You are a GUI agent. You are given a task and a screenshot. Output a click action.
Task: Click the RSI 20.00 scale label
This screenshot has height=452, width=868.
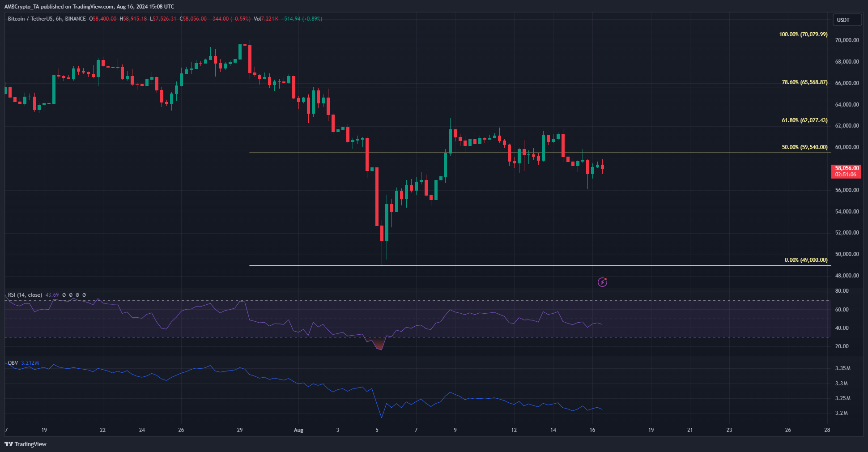click(x=842, y=346)
